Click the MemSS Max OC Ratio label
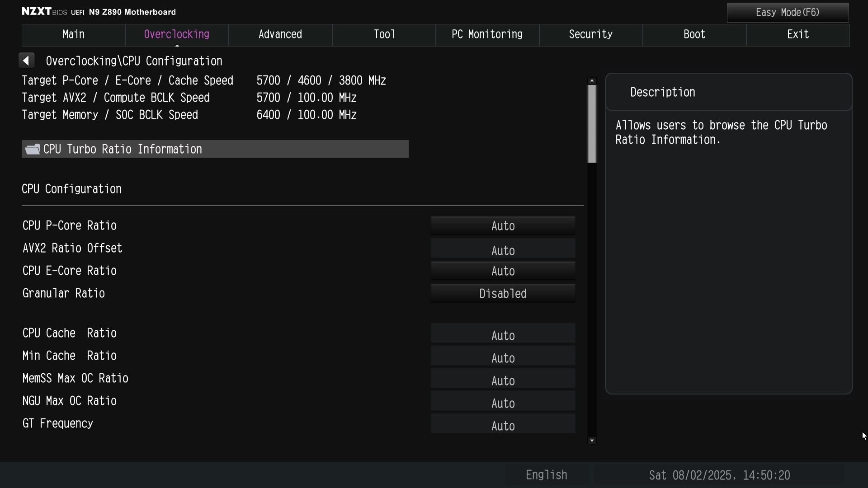Viewport: 868px width, 488px height. tap(75, 378)
